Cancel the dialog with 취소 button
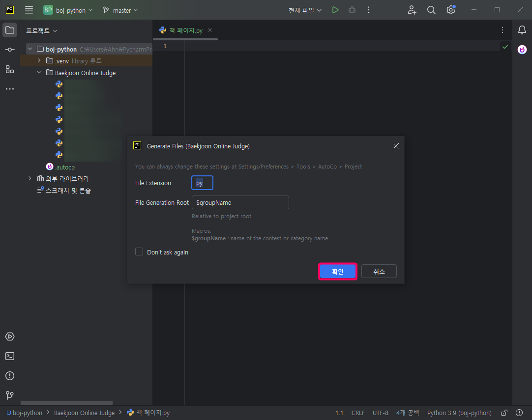The height and width of the screenshot is (420, 532). [x=379, y=271]
